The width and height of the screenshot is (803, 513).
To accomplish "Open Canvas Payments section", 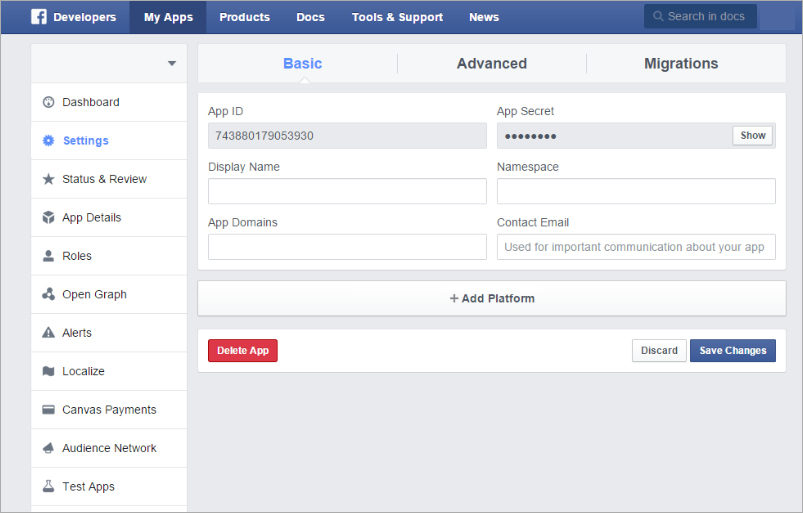I will pos(109,409).
